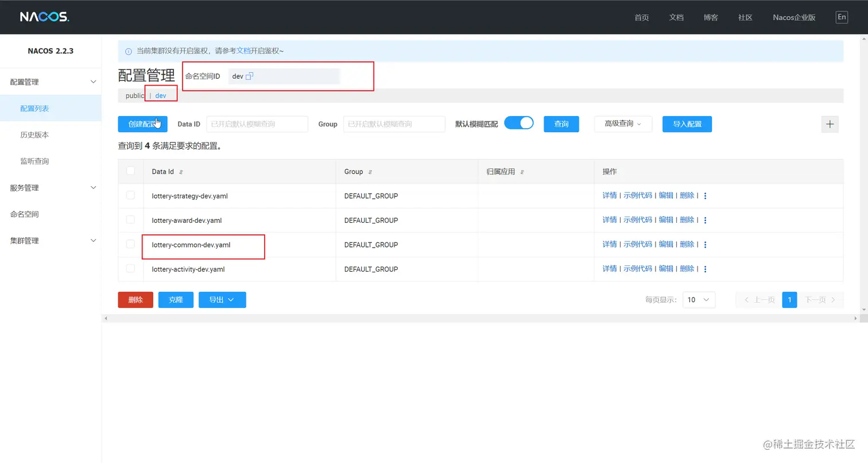Check the lottery-activity-dev.yaml row checkbox
The image size is (868, 463).
[x=130, y=268]
